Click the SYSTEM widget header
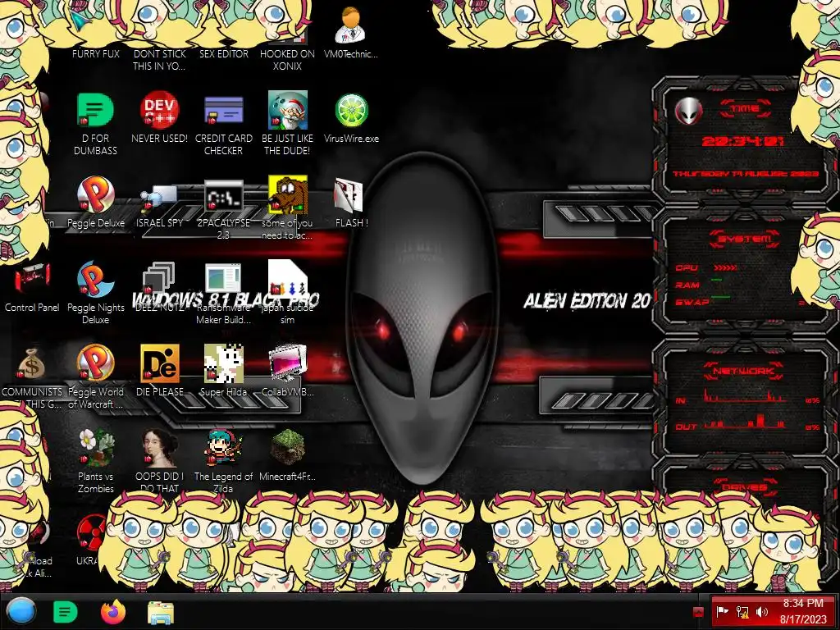The height and width of the screenshot is (630, 840). pos(745,239)
